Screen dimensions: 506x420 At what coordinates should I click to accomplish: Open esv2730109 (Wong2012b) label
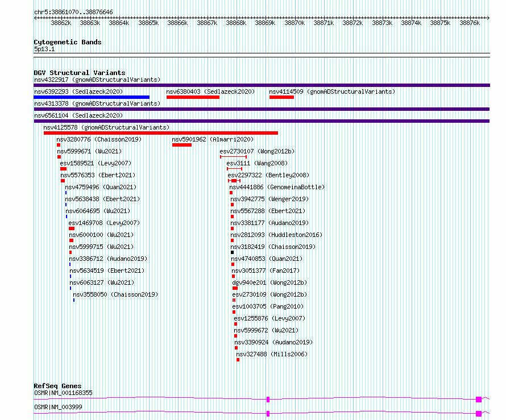pos(269,294)
